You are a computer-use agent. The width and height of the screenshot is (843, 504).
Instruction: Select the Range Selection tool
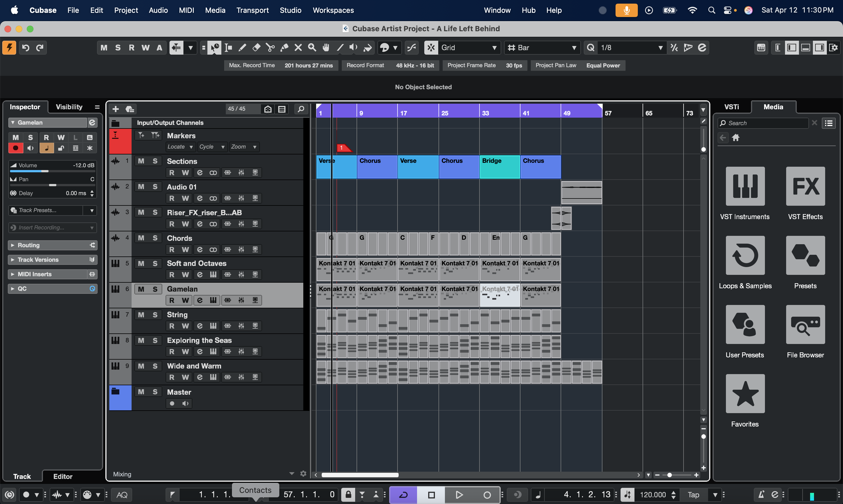(x=228, y=48)
